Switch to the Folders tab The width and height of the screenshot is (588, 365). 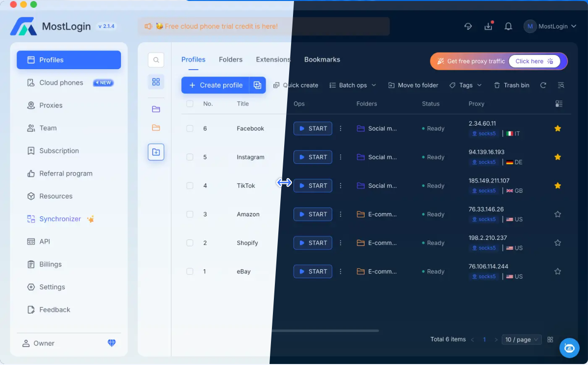[231, 59]
